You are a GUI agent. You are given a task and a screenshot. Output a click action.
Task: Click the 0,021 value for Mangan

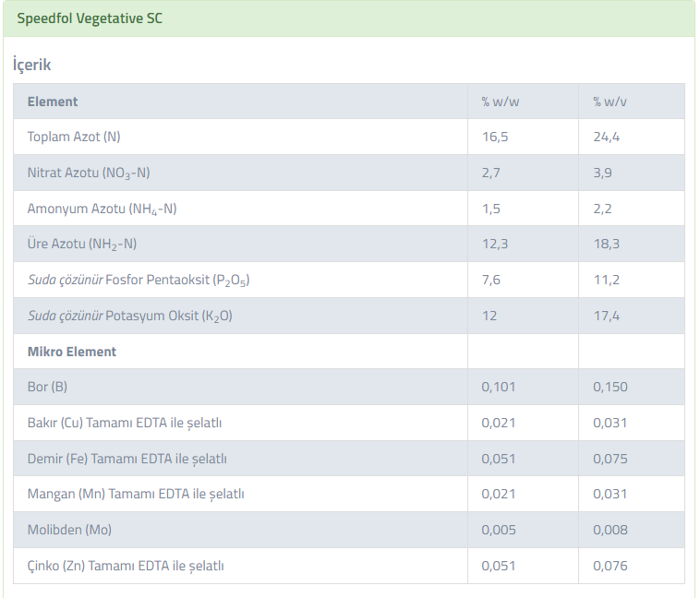pyautogui.click(x=498, y=494)
